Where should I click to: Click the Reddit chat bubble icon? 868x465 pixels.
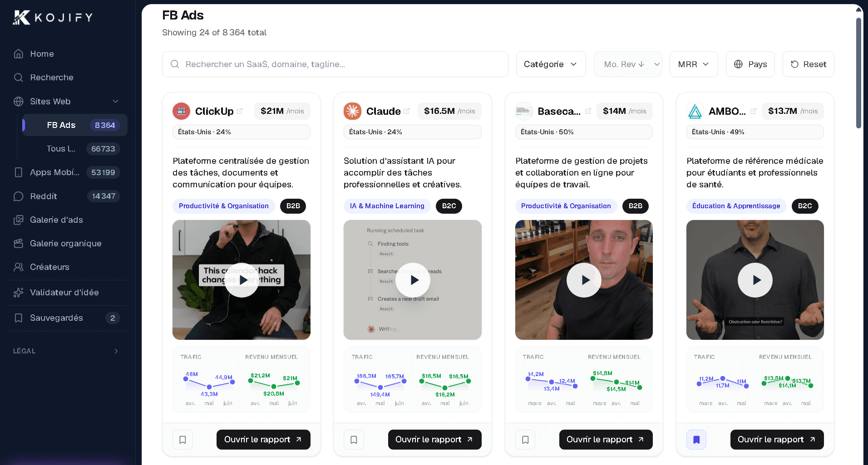click(19, 196)
